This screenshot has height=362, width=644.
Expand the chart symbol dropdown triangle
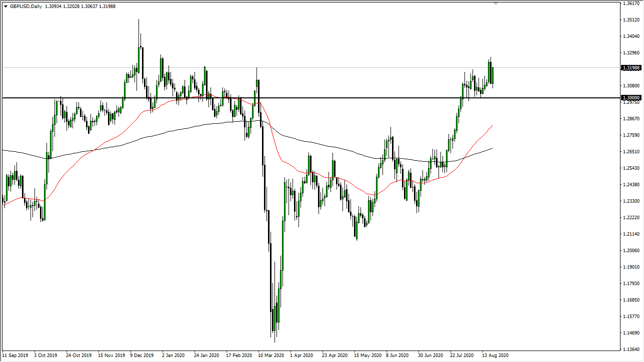[6, 6]
